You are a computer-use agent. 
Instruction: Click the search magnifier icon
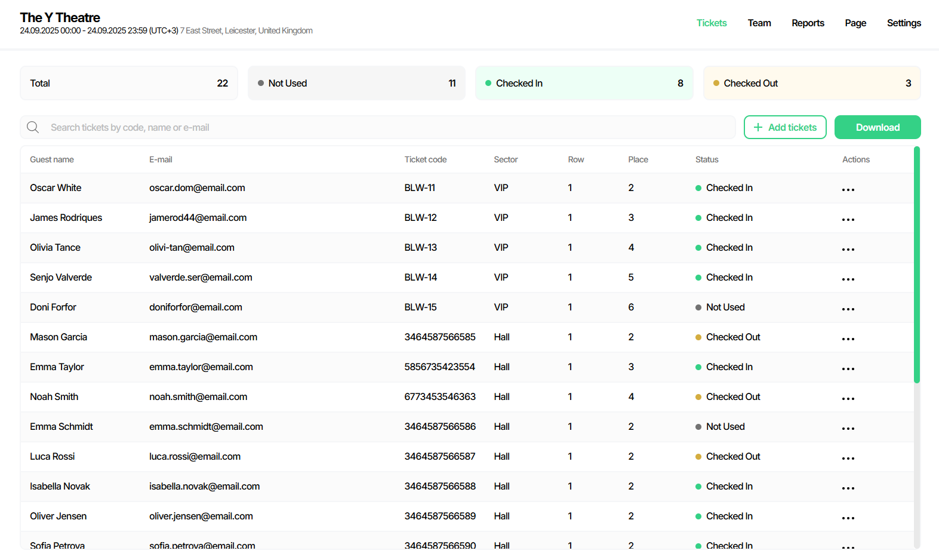[33, 127]
